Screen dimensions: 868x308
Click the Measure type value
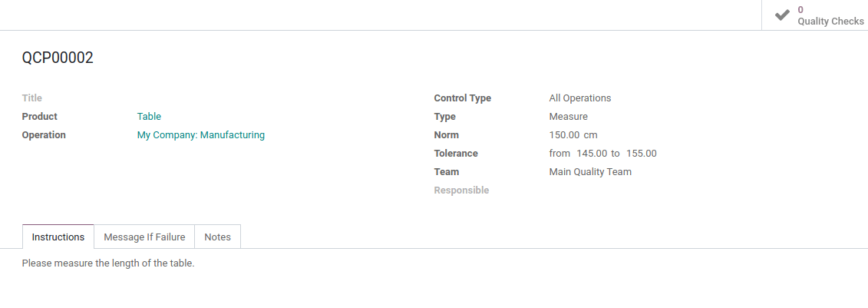tap(569, 116)
